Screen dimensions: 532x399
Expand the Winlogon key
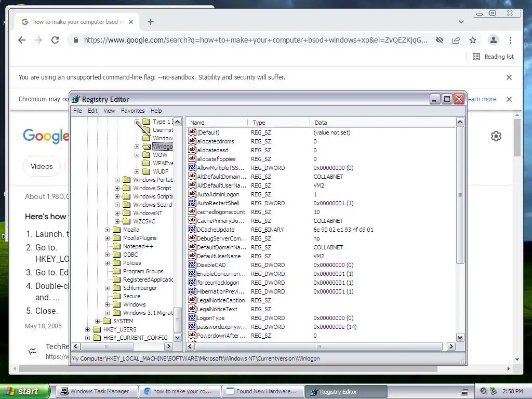[137, 147]
